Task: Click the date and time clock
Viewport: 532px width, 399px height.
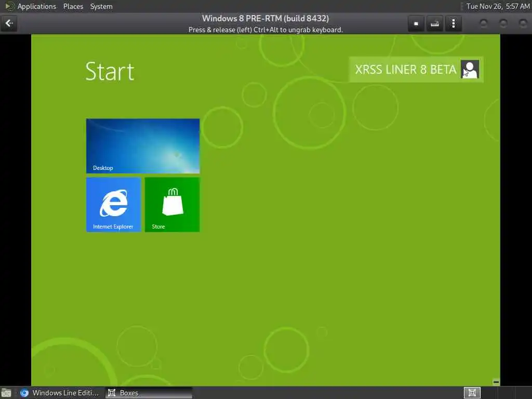Action: pos(498,6)
